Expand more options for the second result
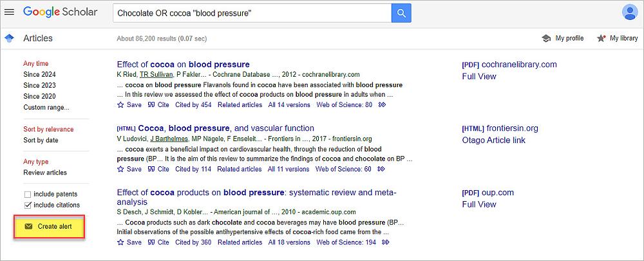Viewport: 644px width, 261px height. (x=381, y=169)
